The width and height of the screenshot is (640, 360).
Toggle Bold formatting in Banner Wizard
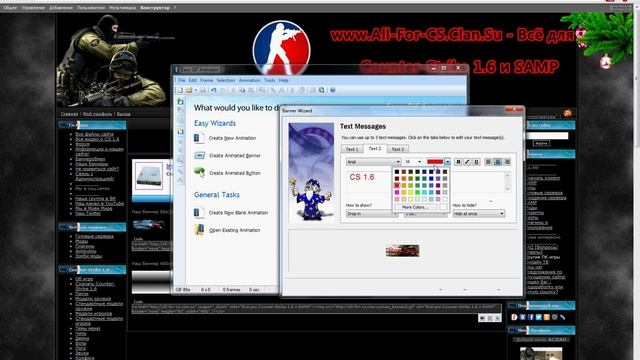point(458,162)
